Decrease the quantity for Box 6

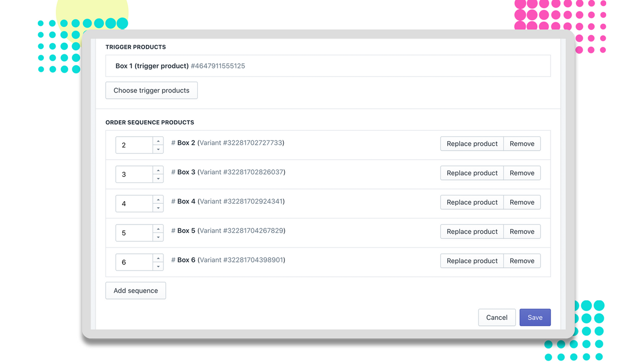tap(158, 265)
